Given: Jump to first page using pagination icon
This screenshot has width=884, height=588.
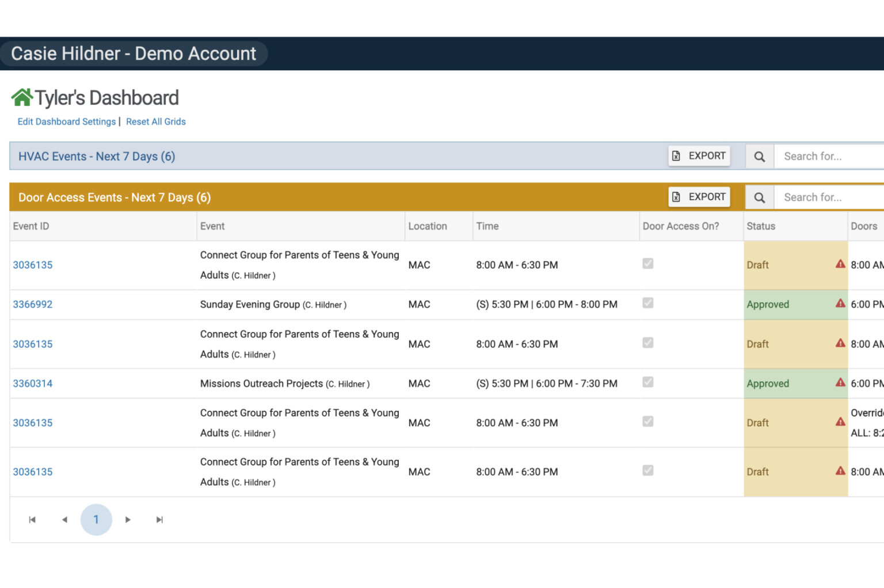Looking at the screenshot, I should point(32,519).
